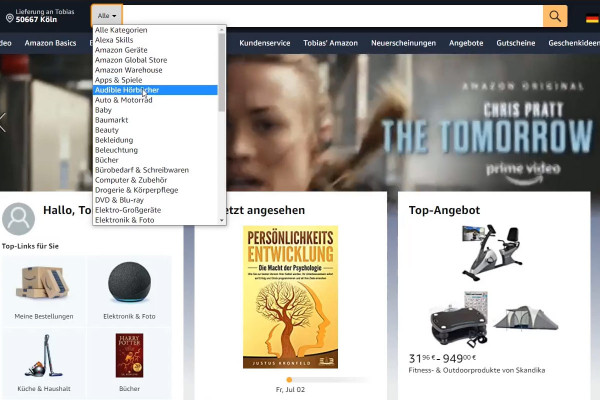The height and width of the screenshot is (400, 600).
Task: Open Küche & Haushalt vacuum cleaner tile
Action: tap(44, 363)
